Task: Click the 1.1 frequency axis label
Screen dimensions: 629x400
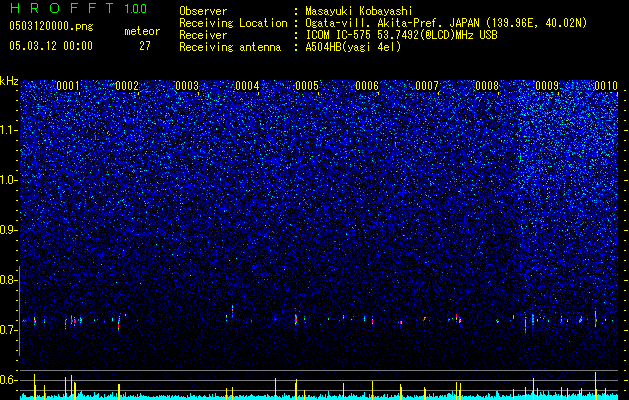Action: [x=9, y=130]
